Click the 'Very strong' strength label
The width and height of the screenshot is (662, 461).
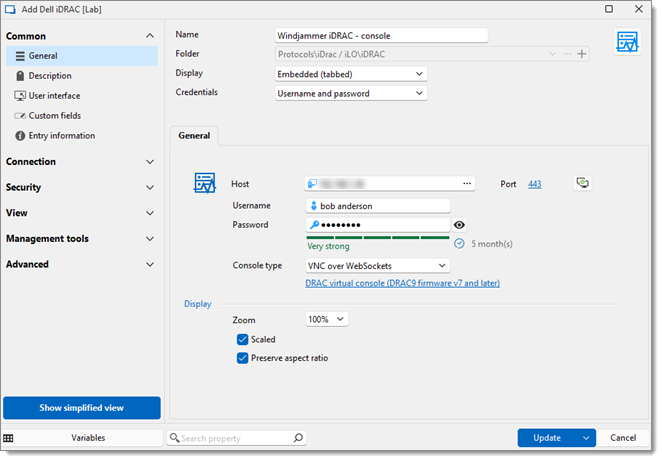click(328, 246)
